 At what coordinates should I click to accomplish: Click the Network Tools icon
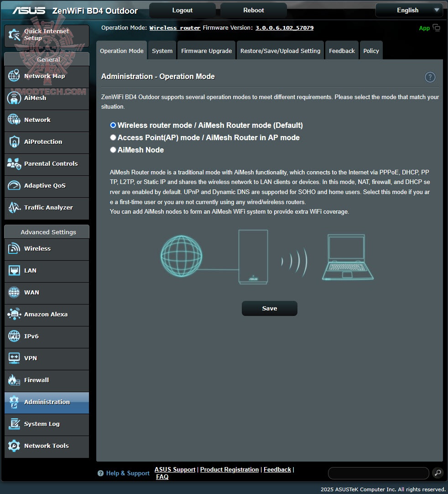(14, 446)
